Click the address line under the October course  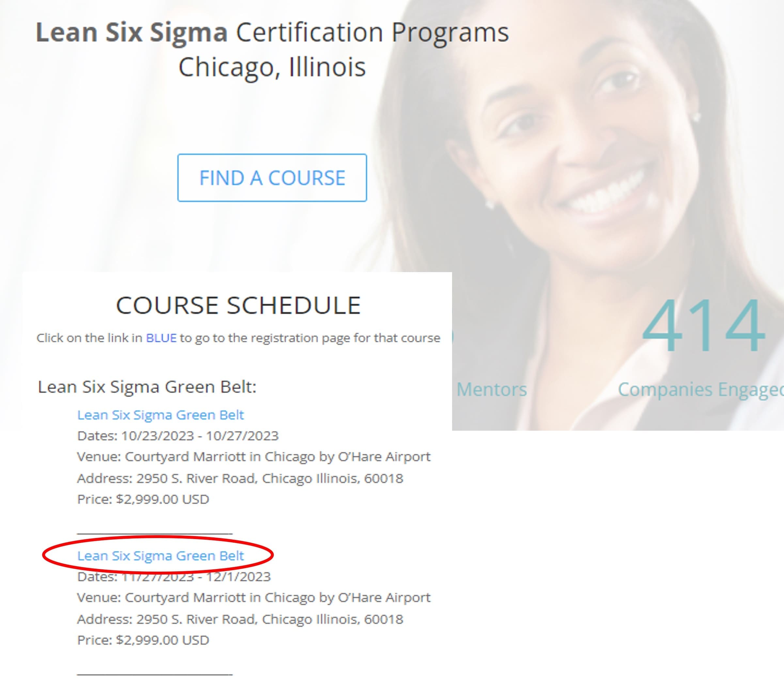click(x=240, y=478)
